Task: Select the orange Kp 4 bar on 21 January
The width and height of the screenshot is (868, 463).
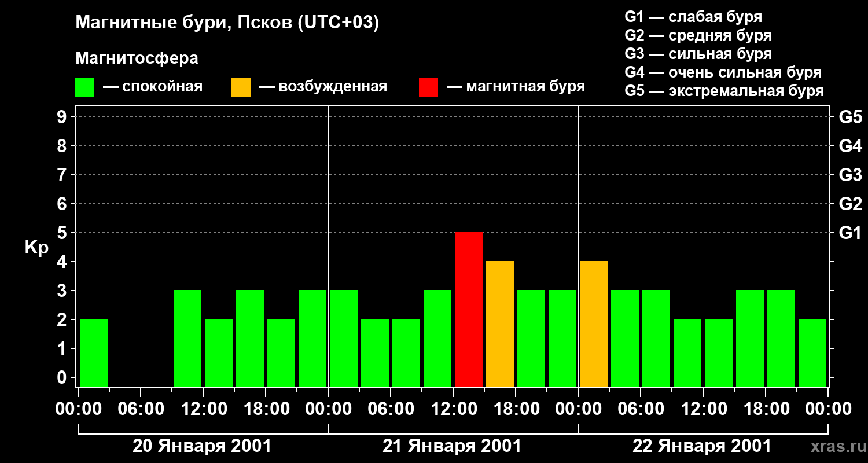Action: 500,324
